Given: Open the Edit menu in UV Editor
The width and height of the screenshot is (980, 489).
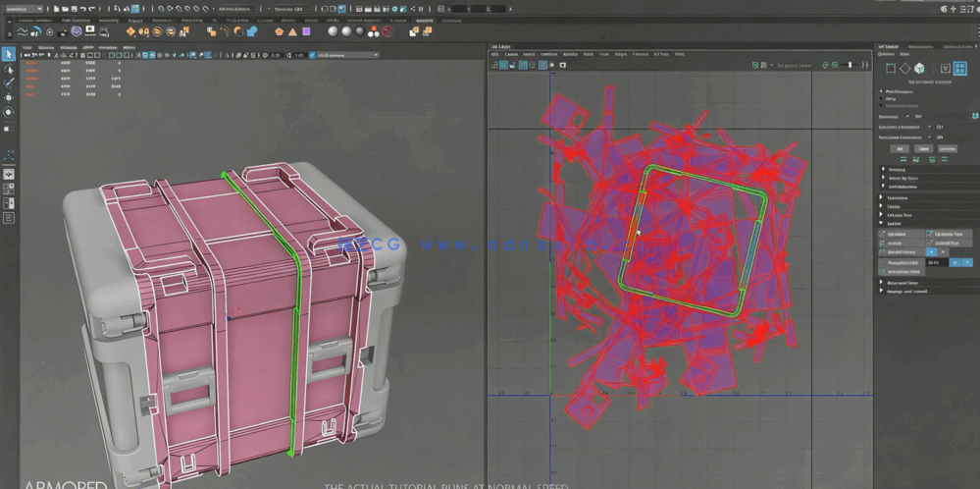Looking at the screenshot, I should tap(496, 54).
